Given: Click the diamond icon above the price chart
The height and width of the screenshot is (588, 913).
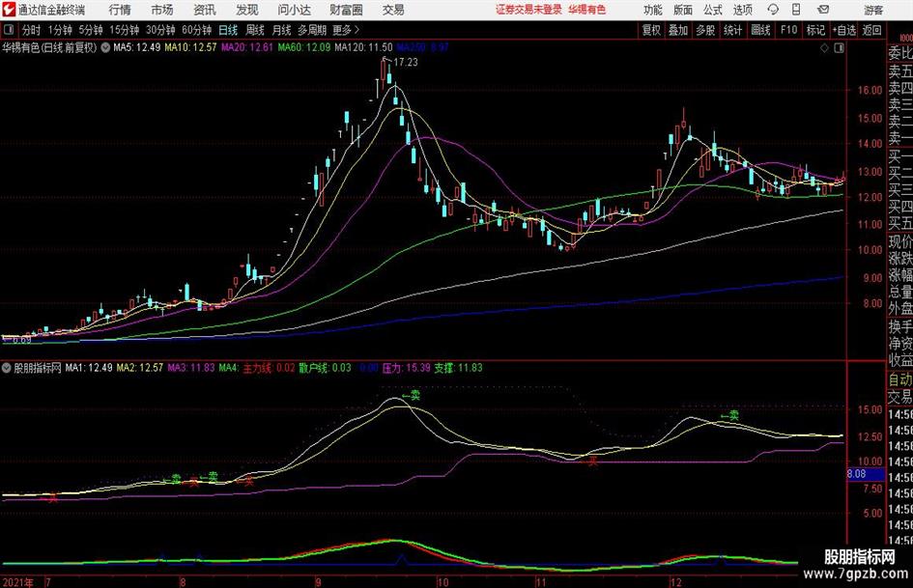Looking at the screenshot, I should click(x=824, y=48).
